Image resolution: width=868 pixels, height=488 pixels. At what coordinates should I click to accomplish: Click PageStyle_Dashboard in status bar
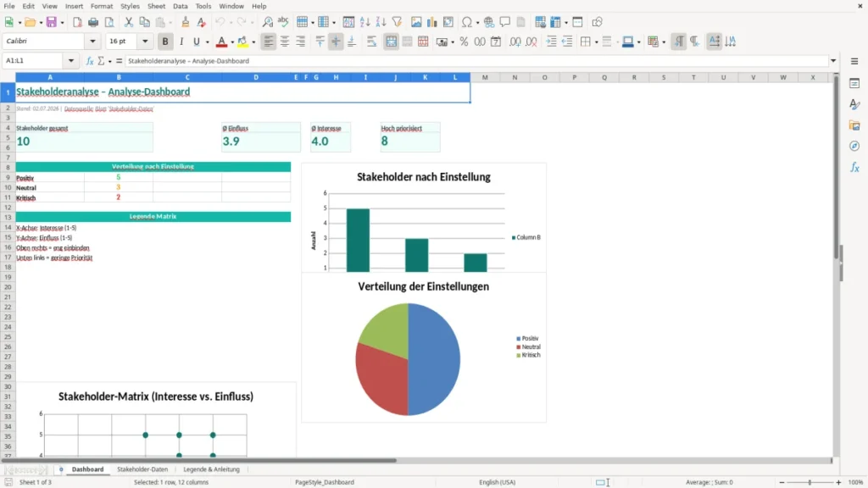pos(325,482)
